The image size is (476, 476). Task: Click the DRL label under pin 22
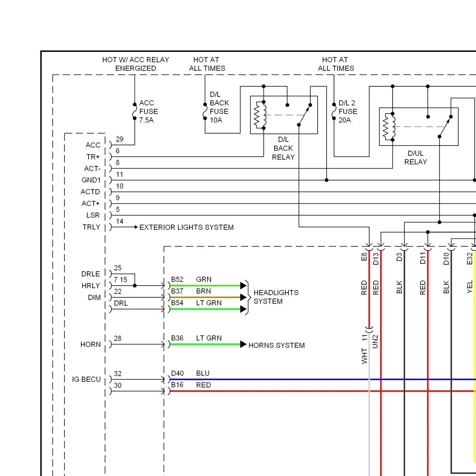coord(121,303)
